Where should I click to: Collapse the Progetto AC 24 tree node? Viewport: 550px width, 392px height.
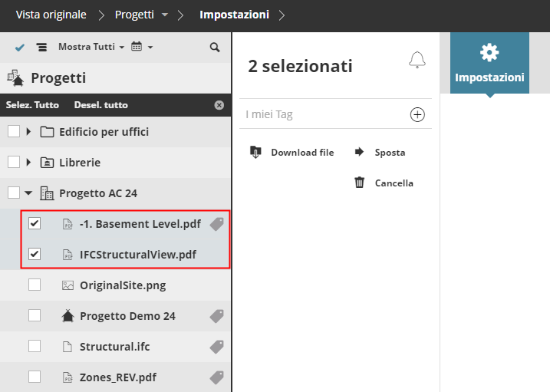point(28,193)
